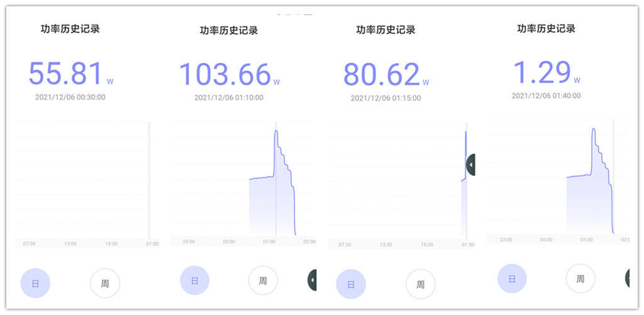644x315 pixels.
Task: Select the 日 view under 55.81 W
Action: tap(35, 284)
